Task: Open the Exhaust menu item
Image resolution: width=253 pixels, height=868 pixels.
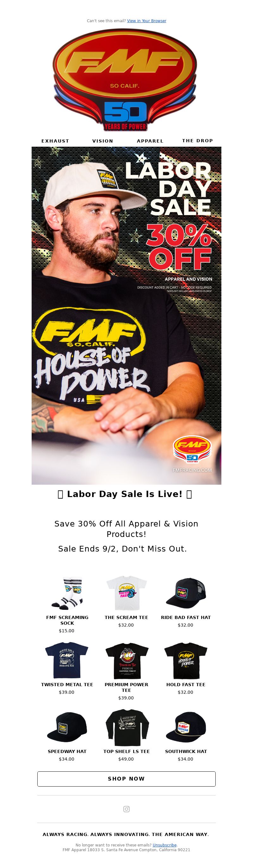Action: (55, 141)
